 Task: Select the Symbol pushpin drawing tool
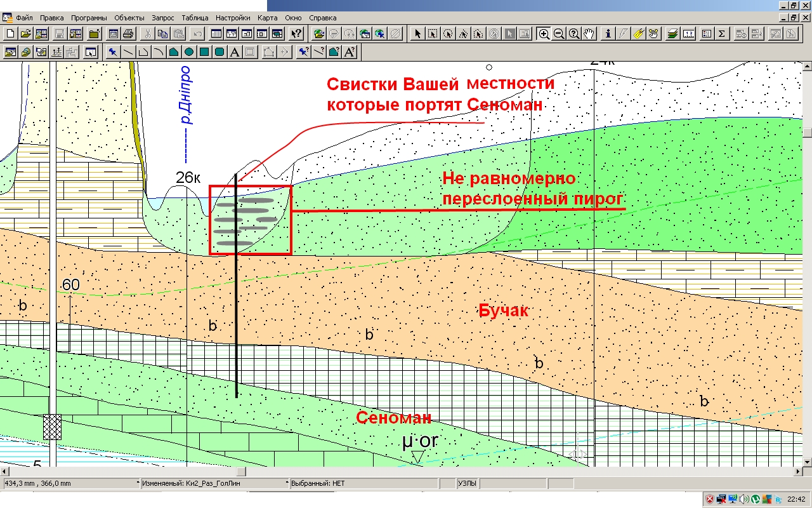113,52
